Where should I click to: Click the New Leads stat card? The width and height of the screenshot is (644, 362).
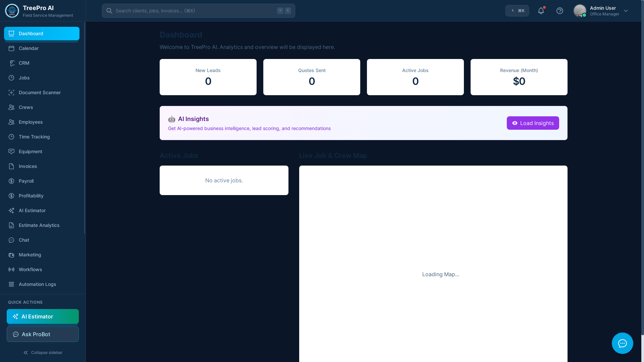[x=208, y=77]
